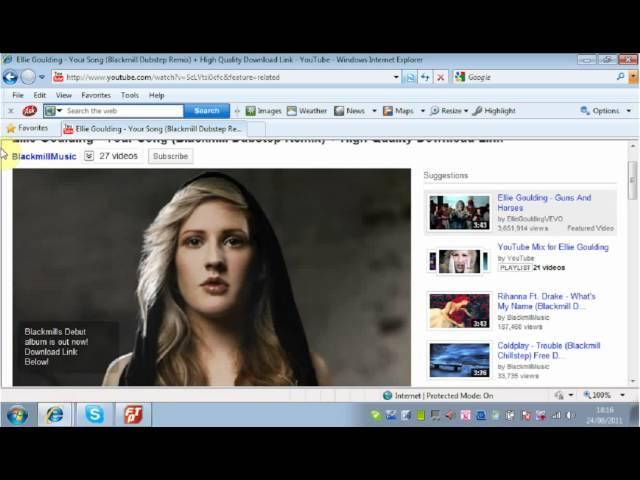This screenshot has width=640, height=480.
Task: Refresh the page with the Refresh icon
Action: tap(425, 77)
